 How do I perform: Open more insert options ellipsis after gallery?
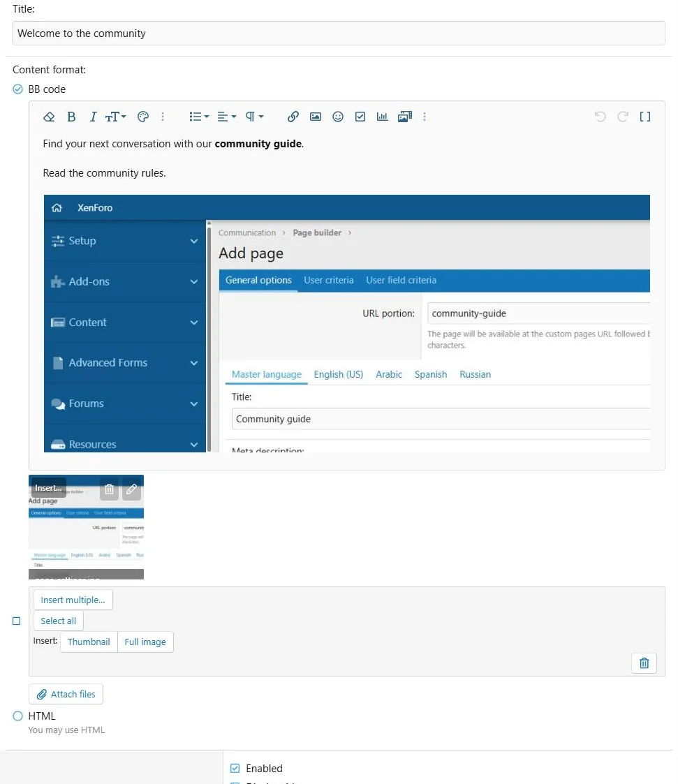coord(425,117)
